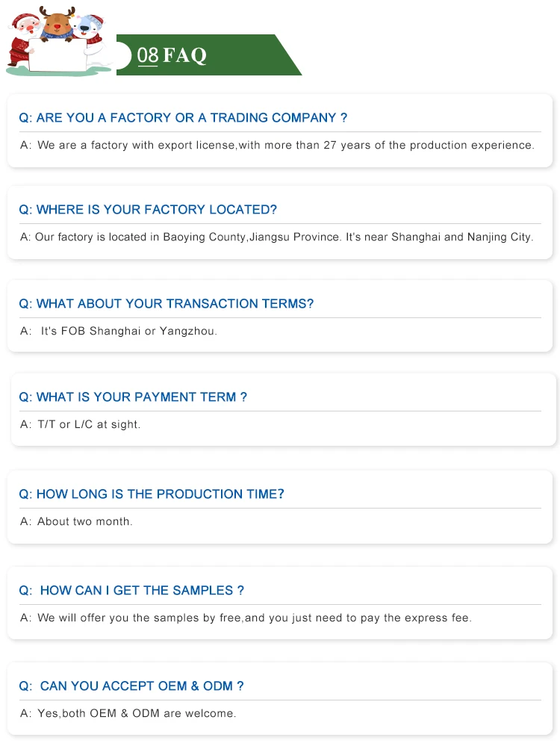
Task: Open the payment term question
Action: coord(133,397)
